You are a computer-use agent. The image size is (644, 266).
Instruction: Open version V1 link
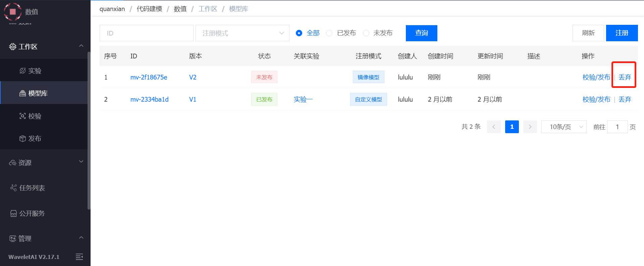tap(193, 99)
